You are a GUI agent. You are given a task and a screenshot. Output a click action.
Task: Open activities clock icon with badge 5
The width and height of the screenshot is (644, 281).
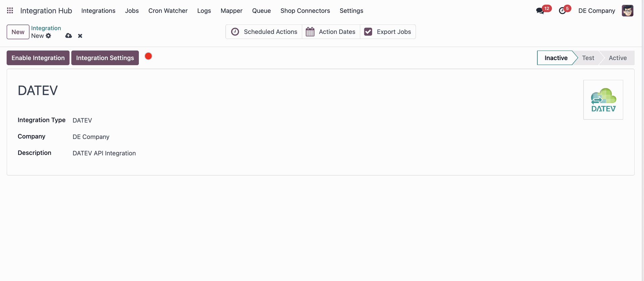[x=562, y=11]
